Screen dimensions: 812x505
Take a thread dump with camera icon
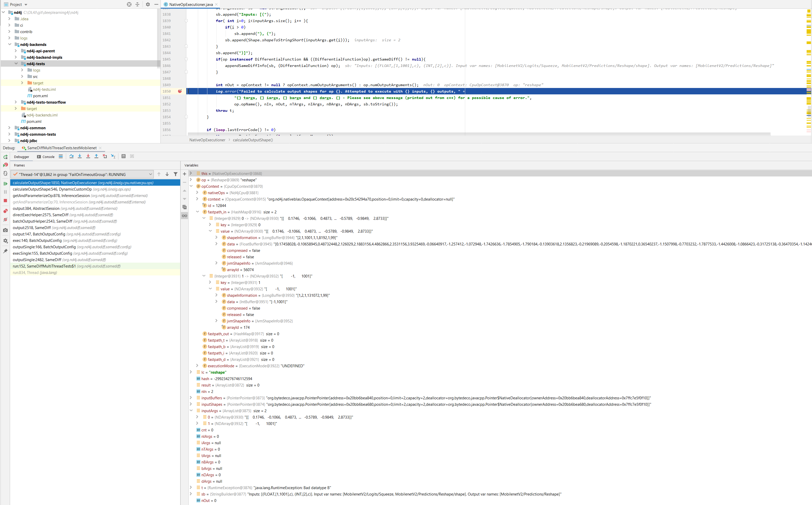pos(5,230)
